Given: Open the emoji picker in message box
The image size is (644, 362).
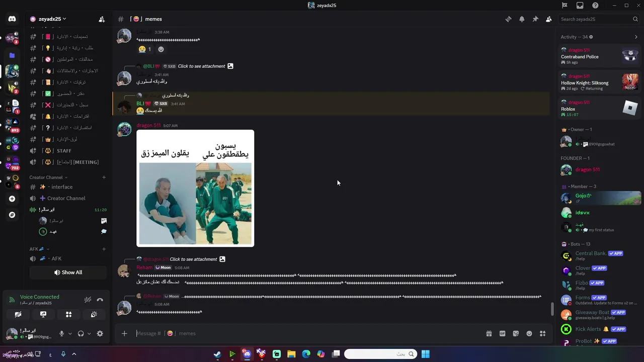Looking at the screenshot, I should [529, 333].
